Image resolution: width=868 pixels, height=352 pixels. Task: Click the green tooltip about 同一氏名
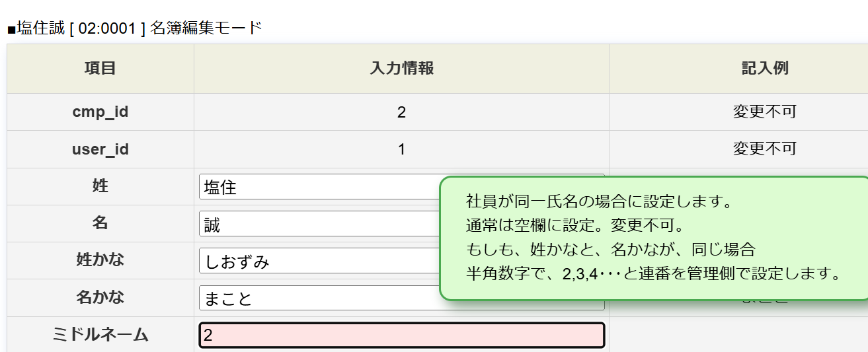(654, 238)
